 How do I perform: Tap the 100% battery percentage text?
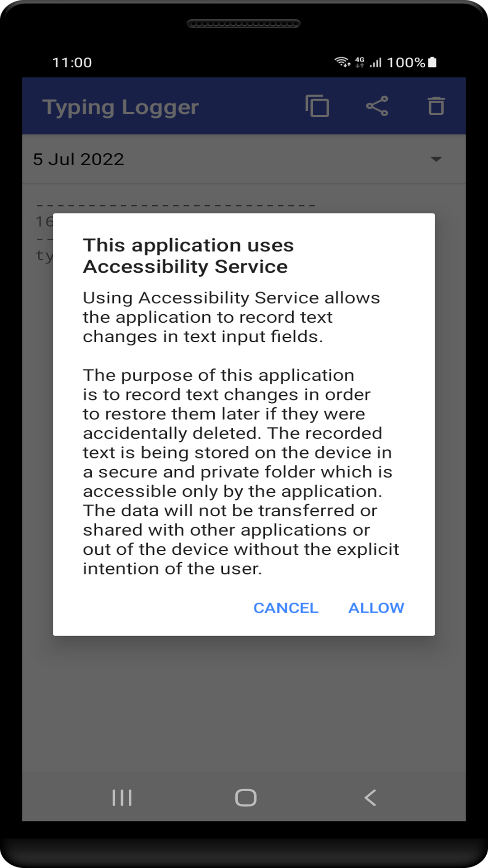(406, 62)
